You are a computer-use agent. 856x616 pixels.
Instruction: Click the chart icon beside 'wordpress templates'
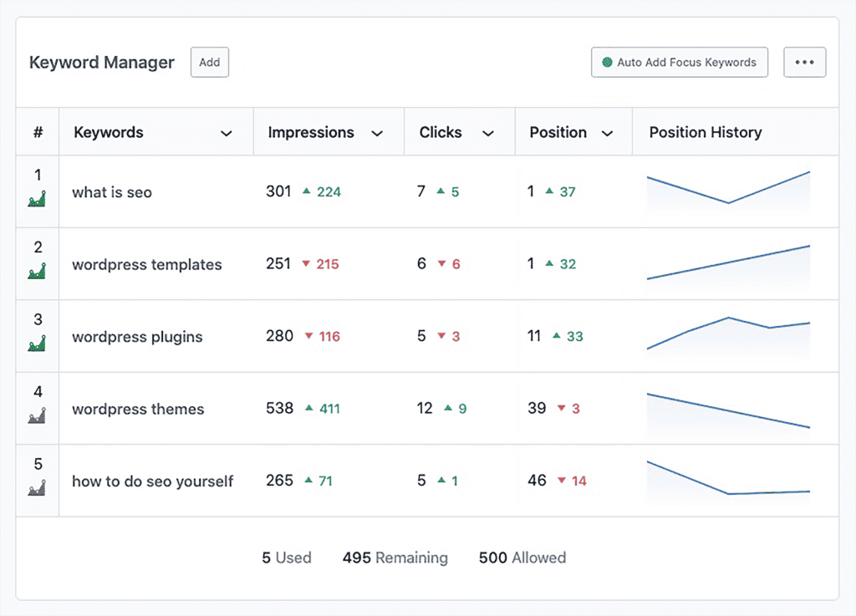(x=37, y=271)
